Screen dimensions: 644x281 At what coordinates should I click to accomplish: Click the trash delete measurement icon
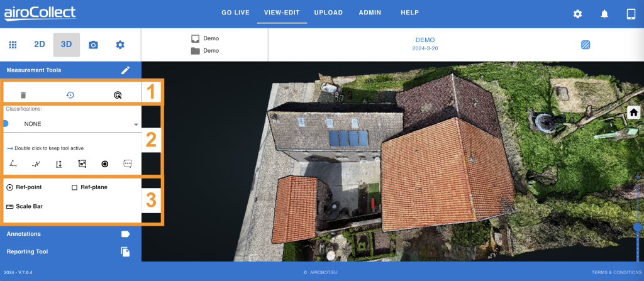click(x=23, y=95)
